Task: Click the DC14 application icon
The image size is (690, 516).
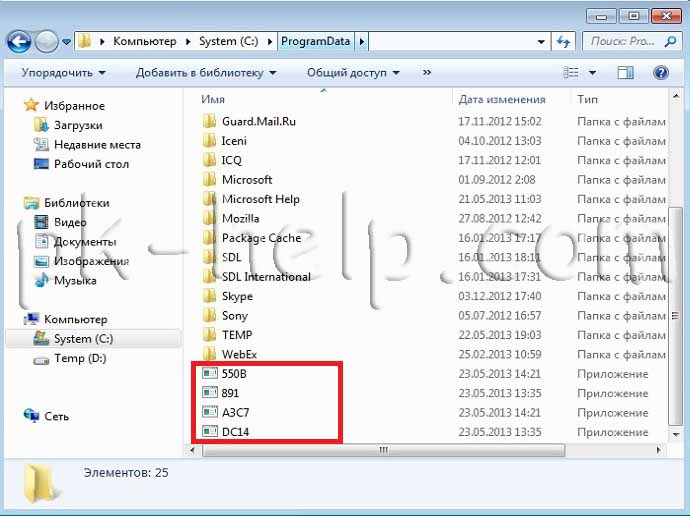Action: click(210, 432)
